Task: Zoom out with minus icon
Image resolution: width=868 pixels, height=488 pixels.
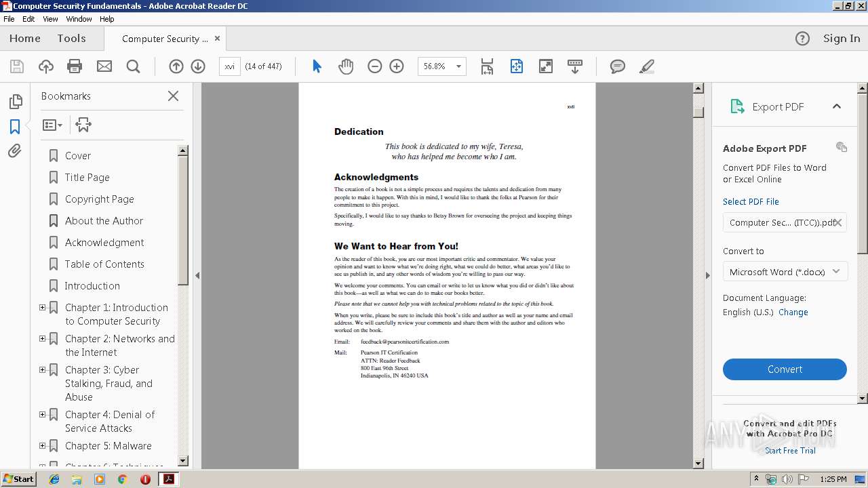Action: [x=375, y=66]
